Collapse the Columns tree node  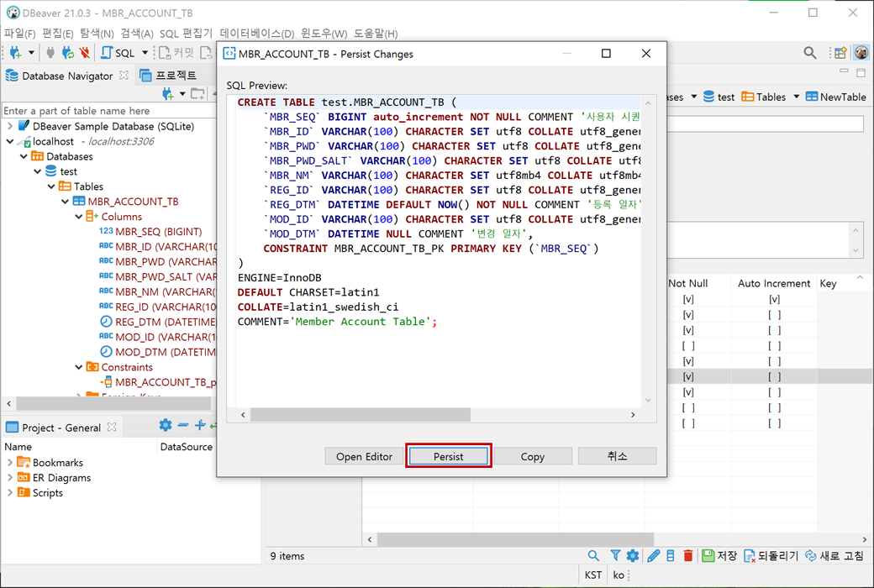[x=77, y=216]
